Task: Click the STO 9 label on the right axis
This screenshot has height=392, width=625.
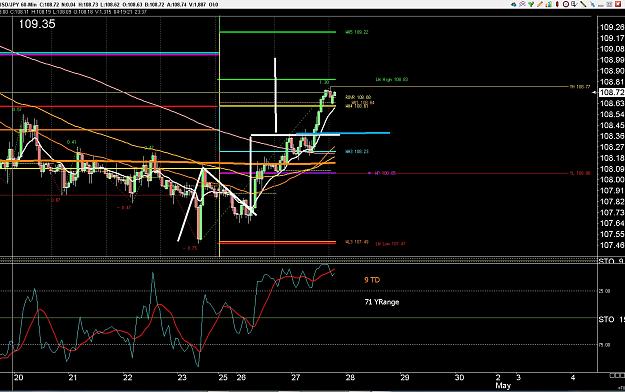Action: (611, 261)
